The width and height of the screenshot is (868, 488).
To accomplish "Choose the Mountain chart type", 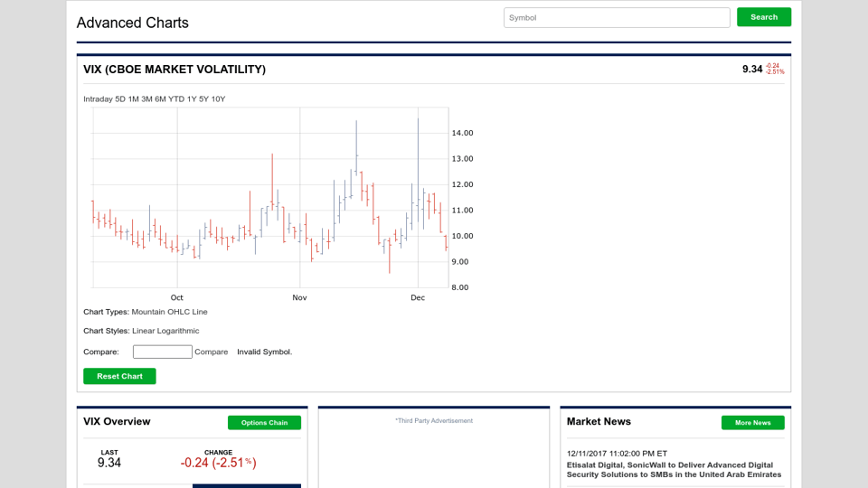I will click(x=148, y=312).
